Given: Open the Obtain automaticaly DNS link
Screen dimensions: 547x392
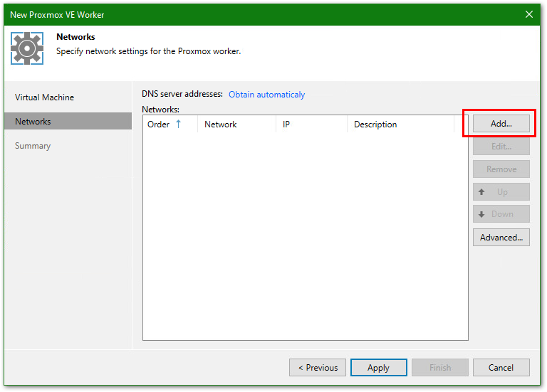Looking at the screenshot, I should coord(266,95).
